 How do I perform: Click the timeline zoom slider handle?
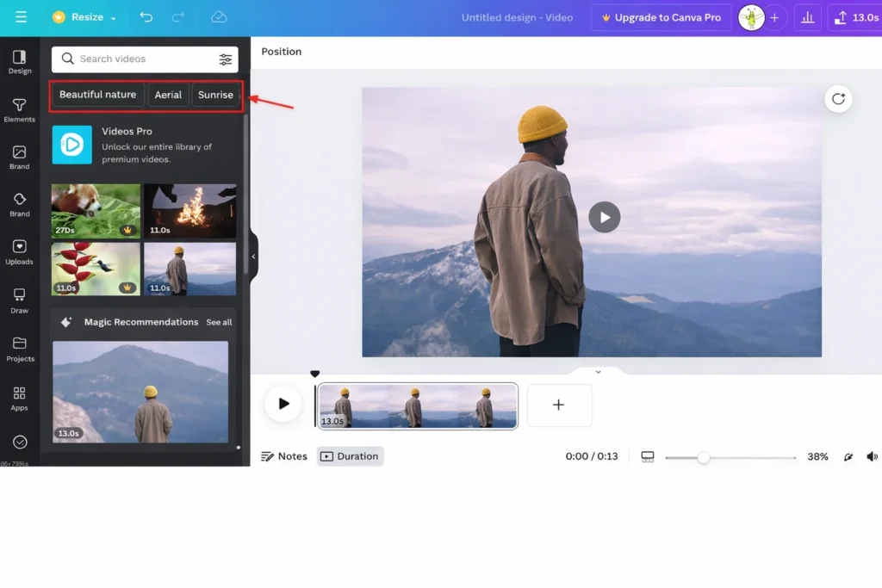pos(704,458)
